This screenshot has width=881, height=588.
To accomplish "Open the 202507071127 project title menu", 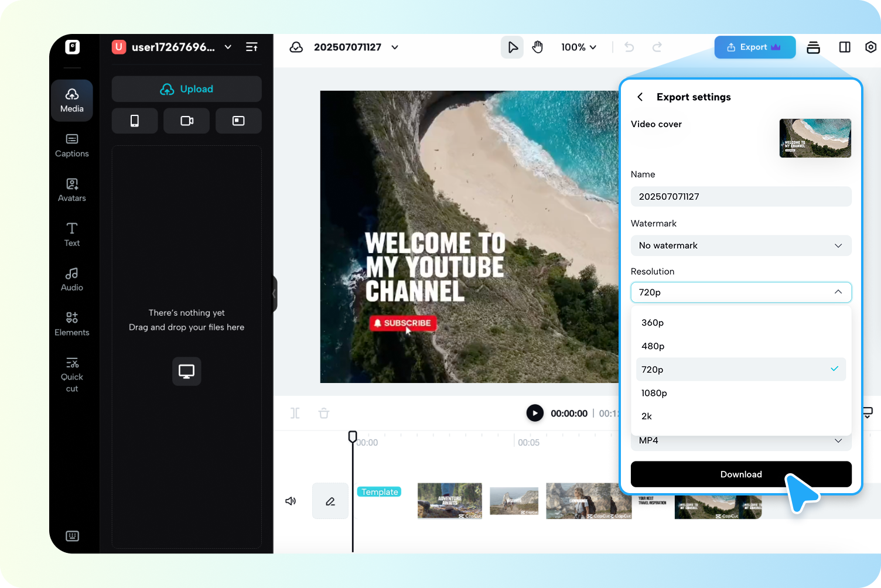I will tap(395, 47).
